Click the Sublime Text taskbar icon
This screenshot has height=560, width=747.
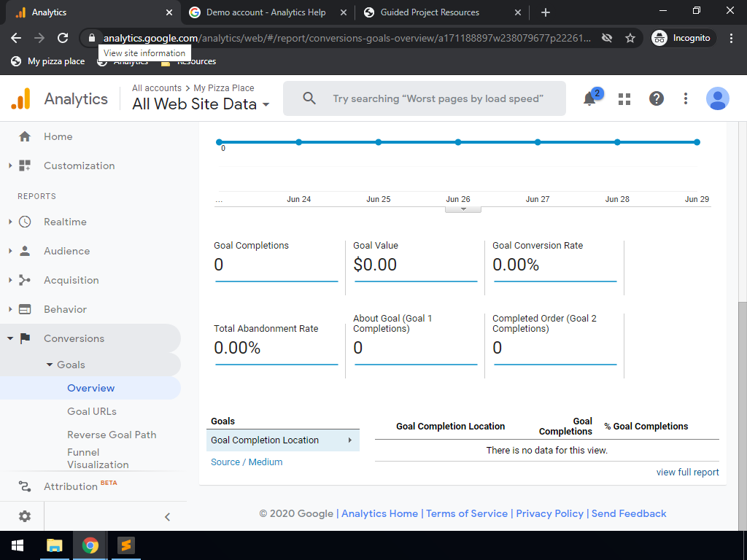tap(127, 545)
